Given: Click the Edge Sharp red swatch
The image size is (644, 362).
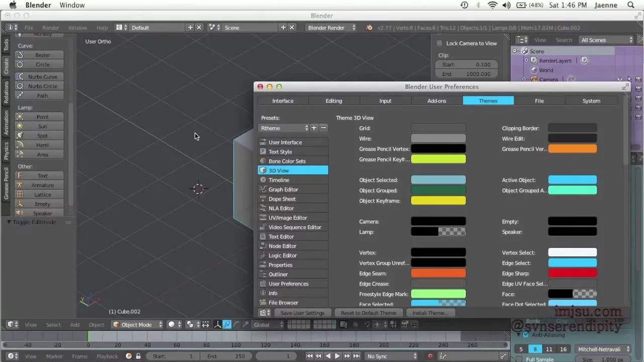Looking at the screenshot, I should pyautogui.click(x=573, y=273).
